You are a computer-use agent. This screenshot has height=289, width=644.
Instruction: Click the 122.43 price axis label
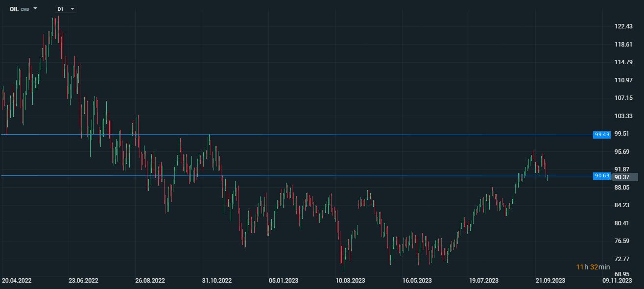622,26
